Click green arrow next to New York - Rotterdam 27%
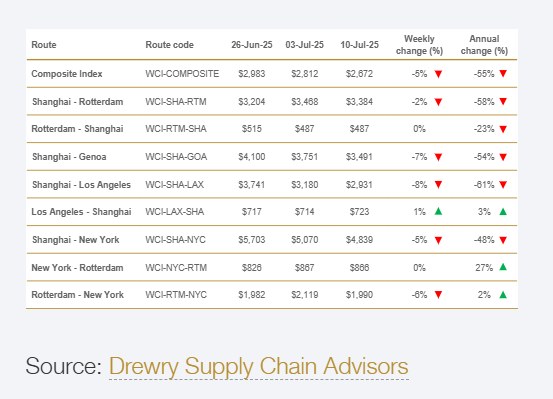 click(x=503, y=267)
